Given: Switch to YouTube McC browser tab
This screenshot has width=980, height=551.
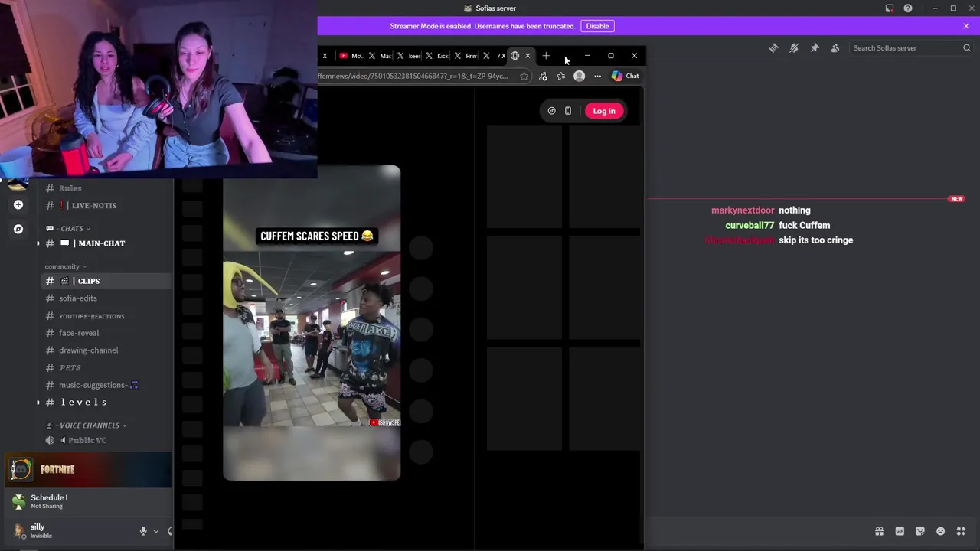Looking at the screenshot, I should pos(351,56).
